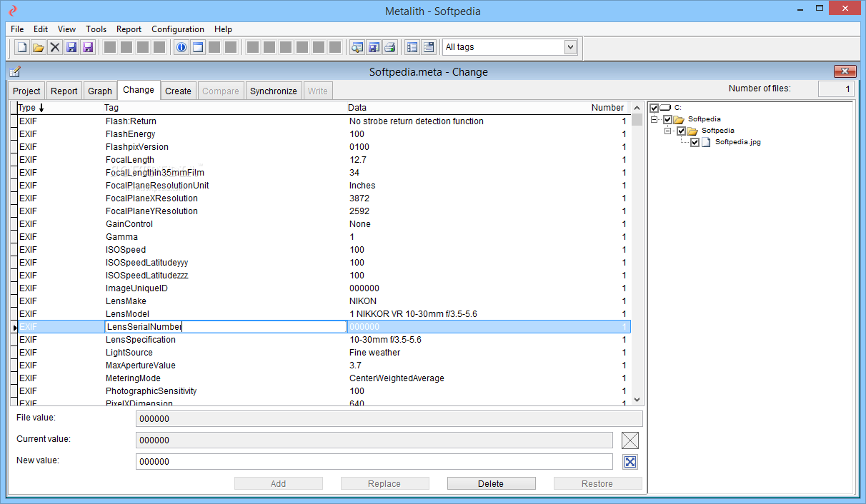Click the New file toolbar icon

pyautogui.click(x=22, y=47)
